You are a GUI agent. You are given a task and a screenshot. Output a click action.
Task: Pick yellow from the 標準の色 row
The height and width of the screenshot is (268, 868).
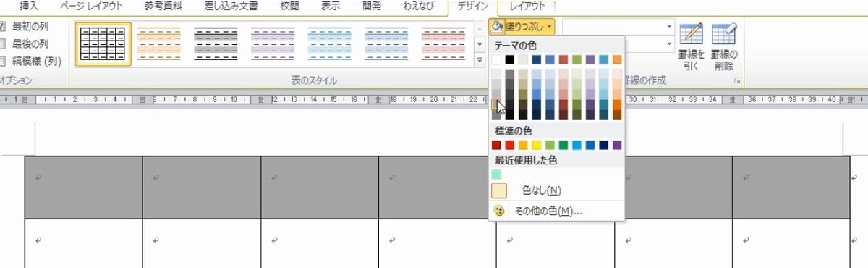point(537,146)
